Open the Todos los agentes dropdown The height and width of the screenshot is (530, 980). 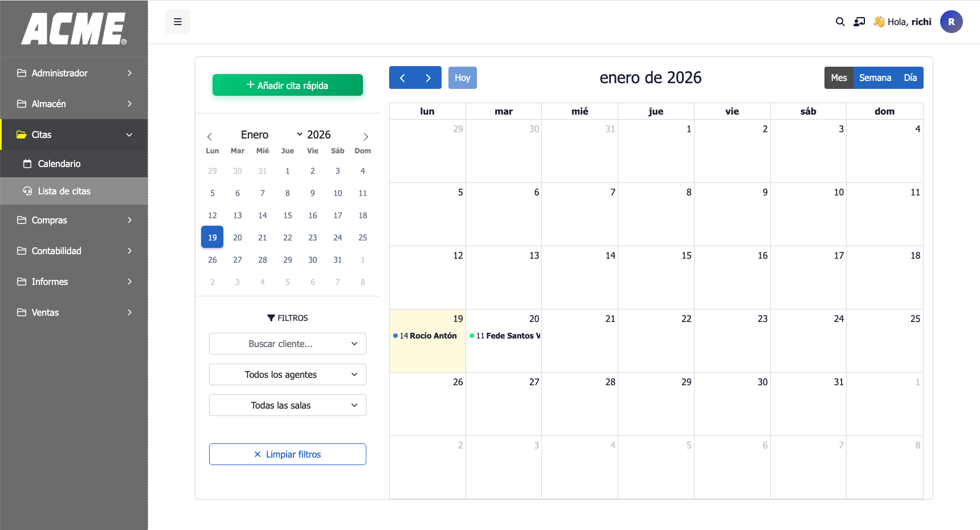click(287, 374)
